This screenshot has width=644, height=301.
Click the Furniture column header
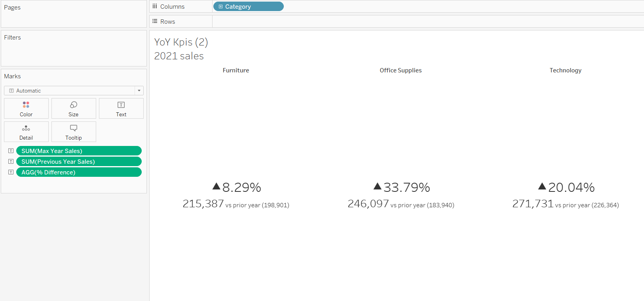[x=236, y=70]
